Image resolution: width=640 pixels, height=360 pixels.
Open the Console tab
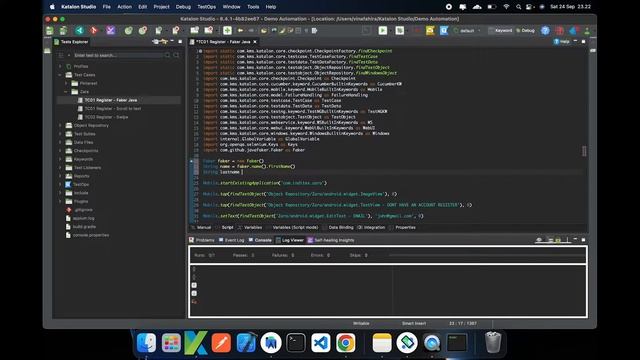[260, 240]
